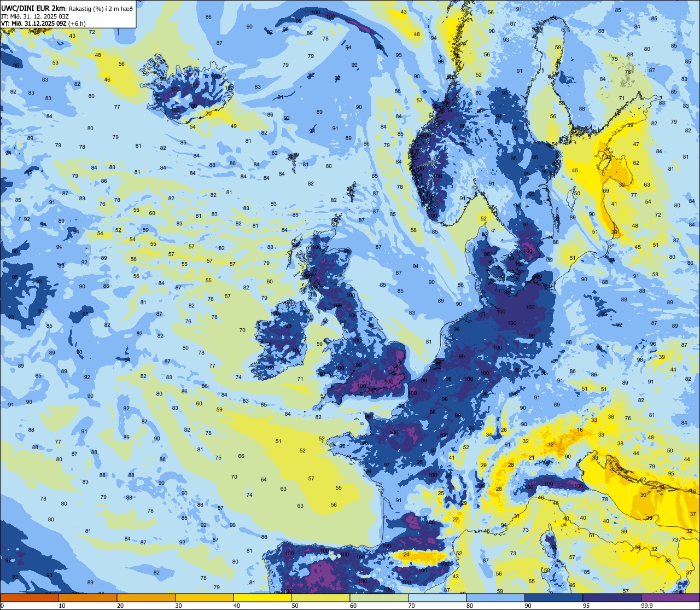Click the pale blue 70–80 legend swatch
Image resolution: width=700 pixels, height=610 pixels.
pos(437,598)
